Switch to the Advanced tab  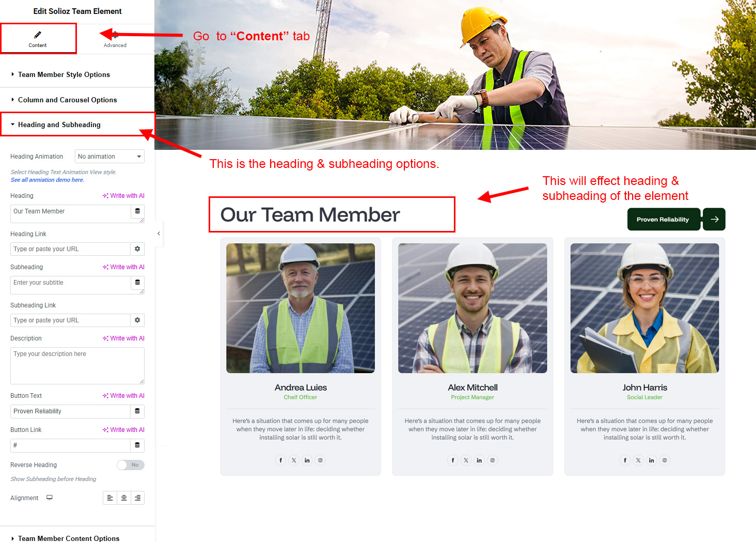tap(115, 39)
